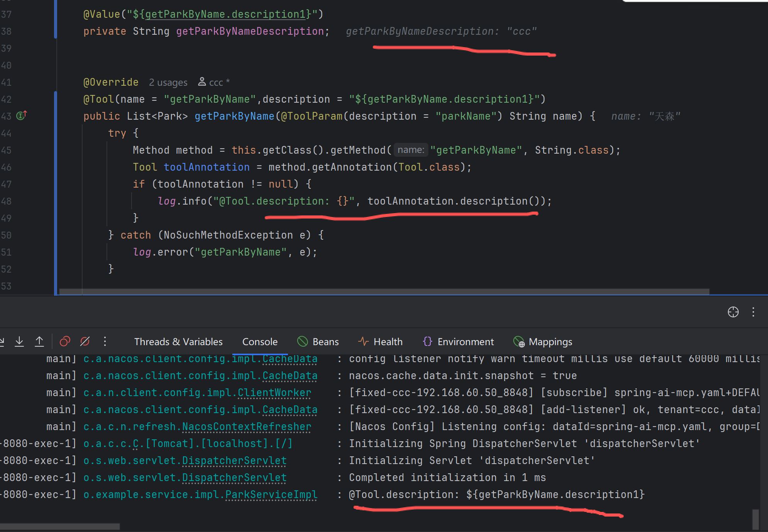Click the 'name:' parameter hint on line 45

[x=411, y=150]
